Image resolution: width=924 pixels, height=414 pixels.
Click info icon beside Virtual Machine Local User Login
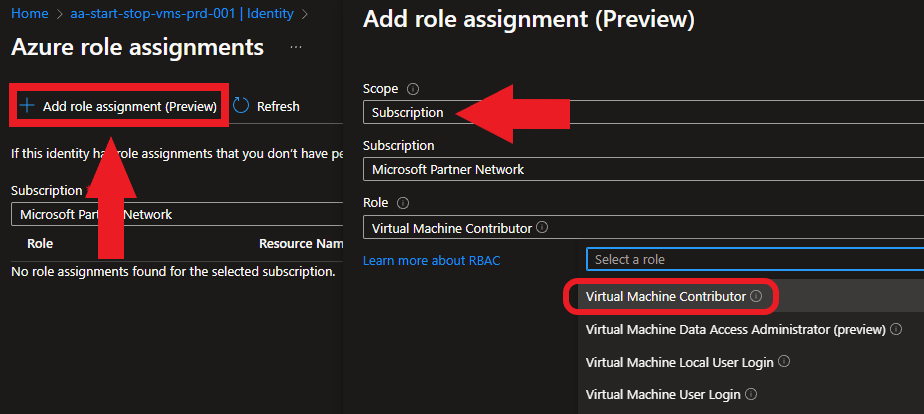(784, 362)
